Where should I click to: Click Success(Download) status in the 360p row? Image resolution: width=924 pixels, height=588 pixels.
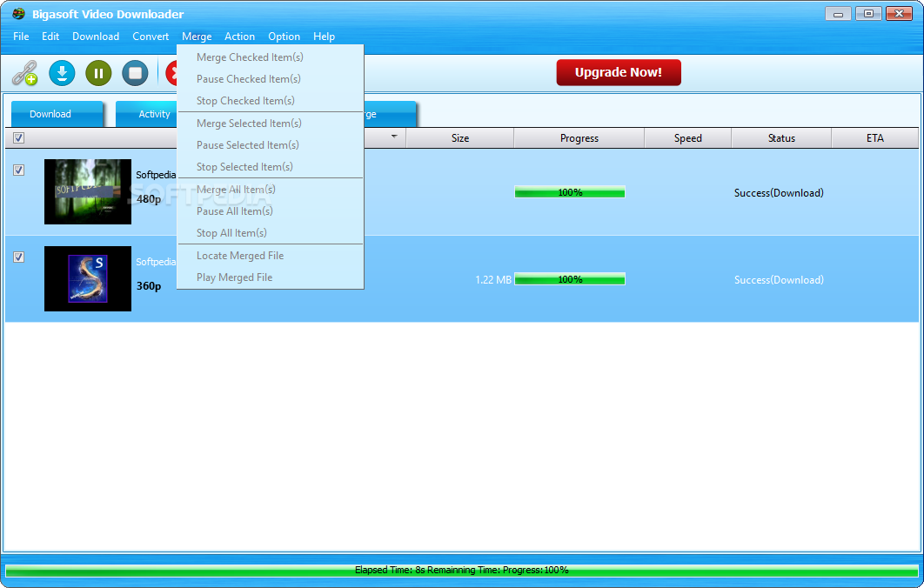coord(779,280)
